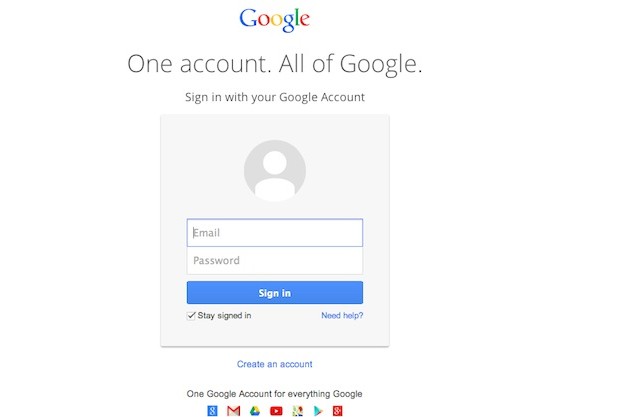The height and width of the screenshot is (417, 631).
Task: Click the Google Maps icon
Action: click(x=297, y=411)
